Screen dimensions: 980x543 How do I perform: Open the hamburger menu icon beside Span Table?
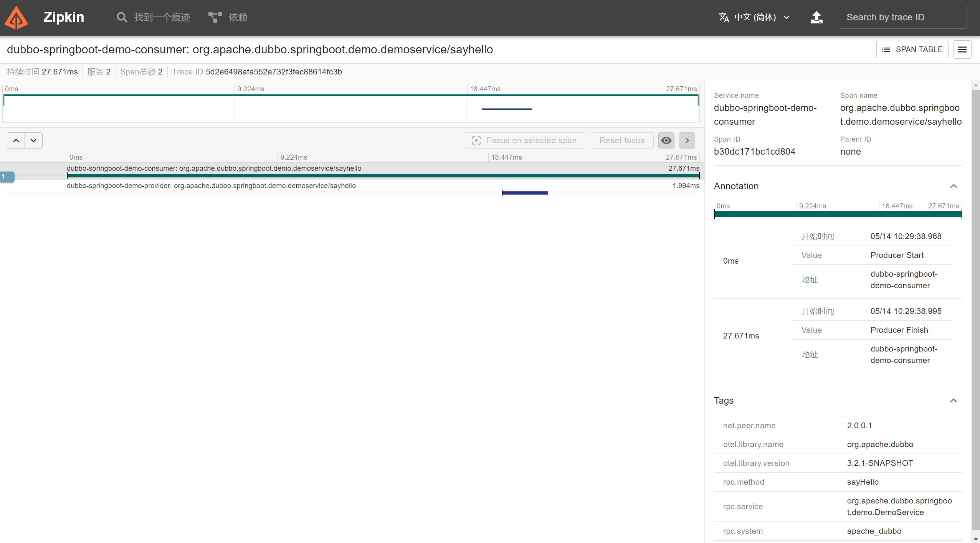pyautogui.click(x=962, y=50)
